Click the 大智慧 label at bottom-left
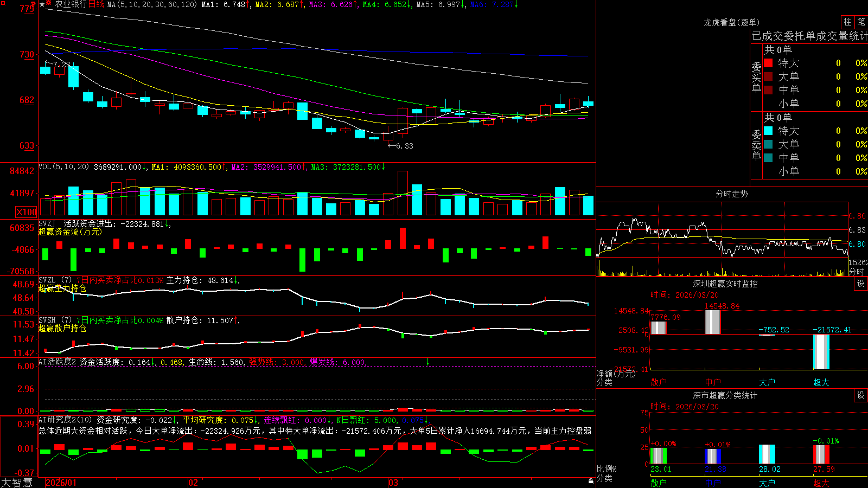 point(17,483)
